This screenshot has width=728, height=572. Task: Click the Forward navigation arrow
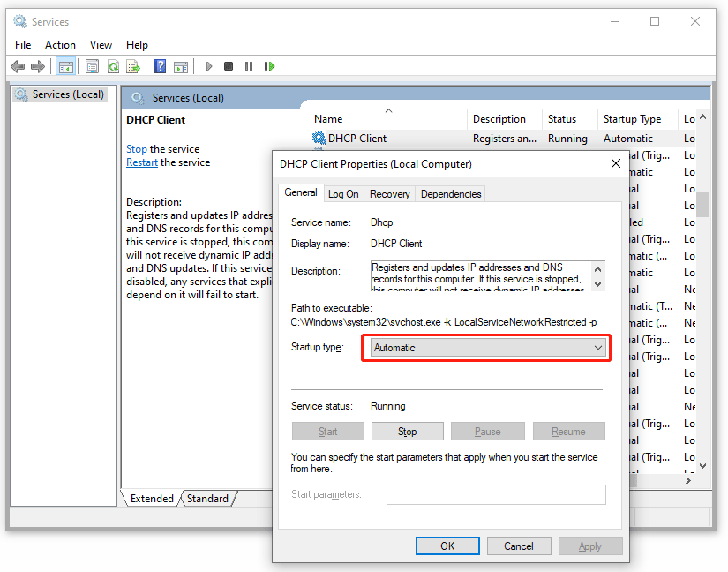point(38,66)
